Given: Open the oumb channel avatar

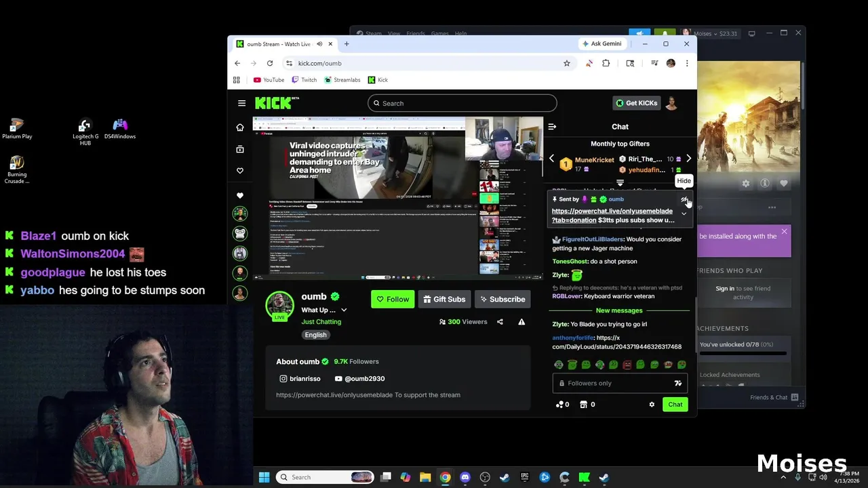Looking at the screenshot, I should pos(279,305).
